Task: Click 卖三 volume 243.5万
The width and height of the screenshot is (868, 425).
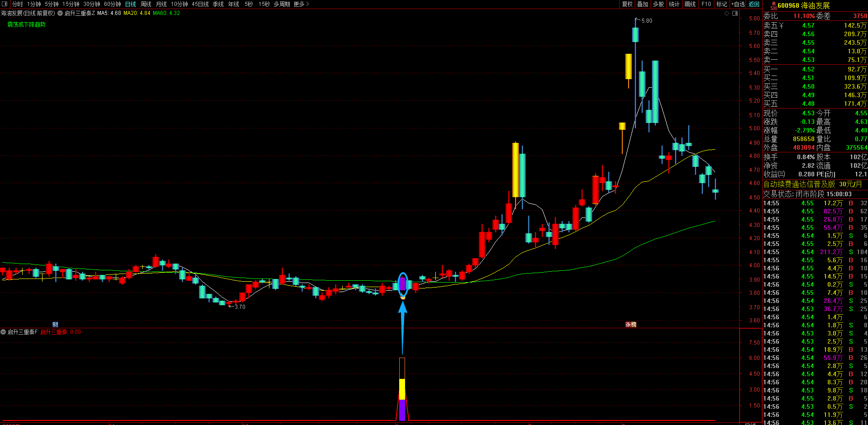Action: [855, 43]
